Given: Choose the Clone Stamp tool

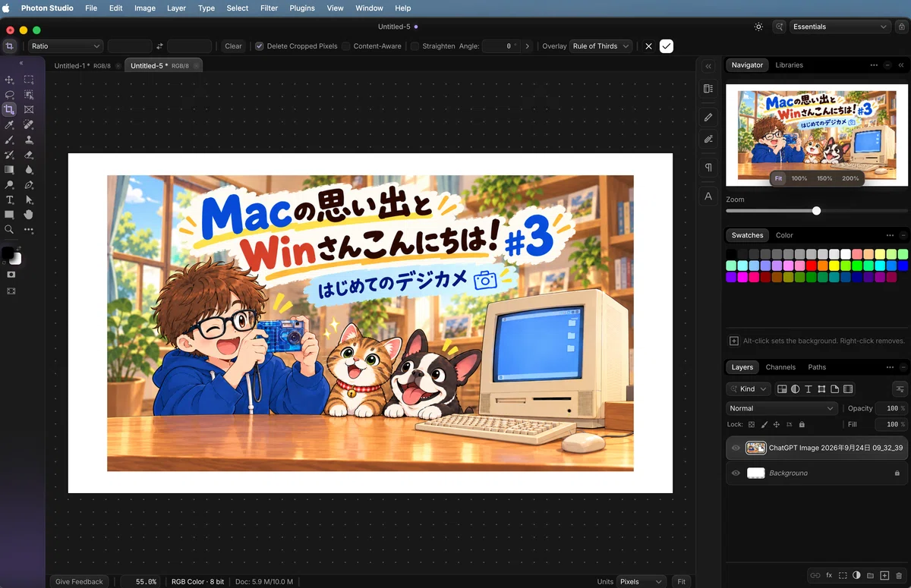Looking at the screenshot, I should point(29,140).
